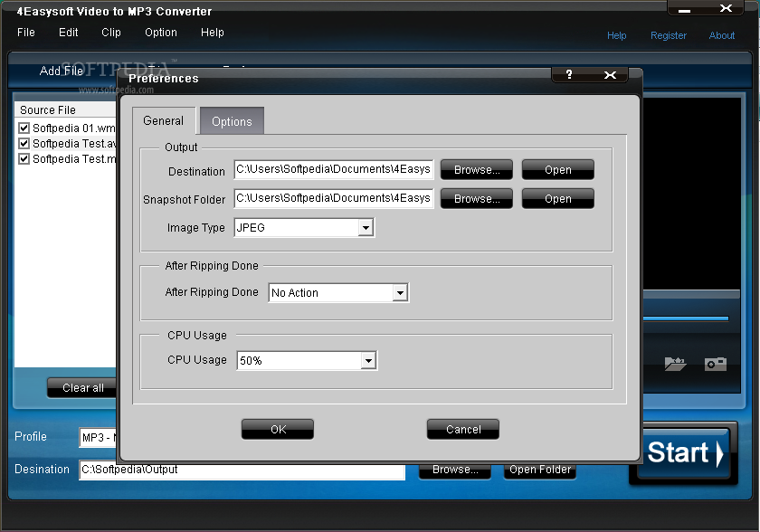Click the main Desination C:\Softpedia\Output field
Screen dimensions: 760x532
(242, 470)
